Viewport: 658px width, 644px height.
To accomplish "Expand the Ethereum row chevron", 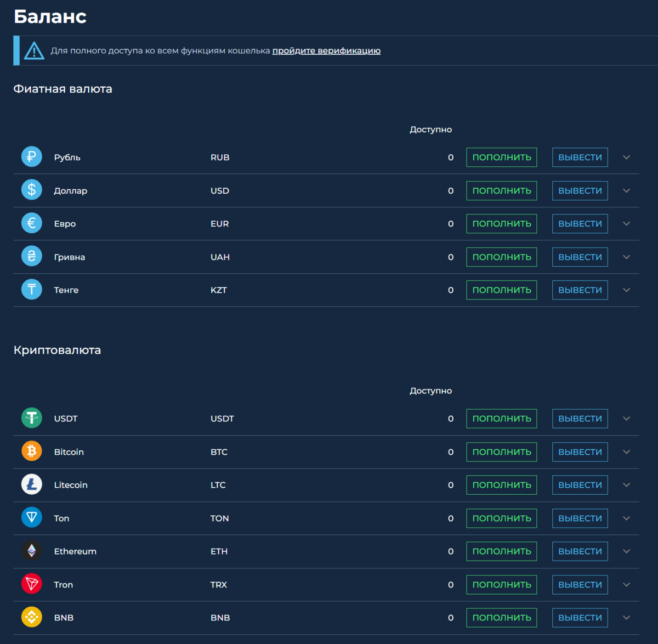I will (626, 551).
